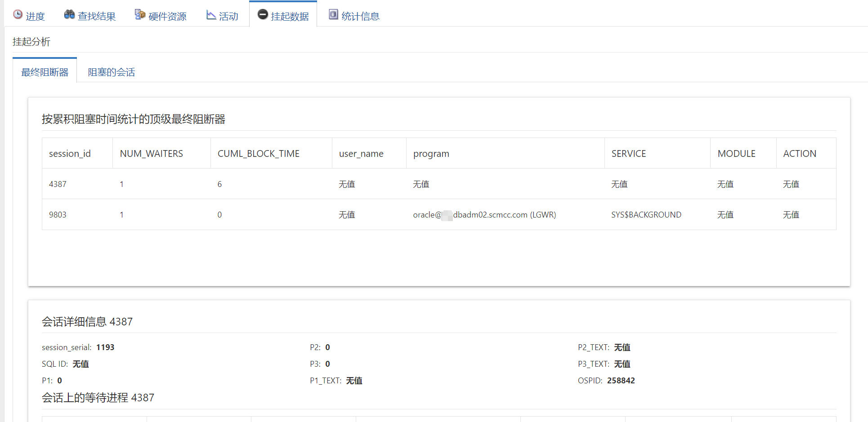This screenshot has height=422, width=868.
Task: Click the 会话上的等待进程 4387 heading
Action: tap(98, 398)
